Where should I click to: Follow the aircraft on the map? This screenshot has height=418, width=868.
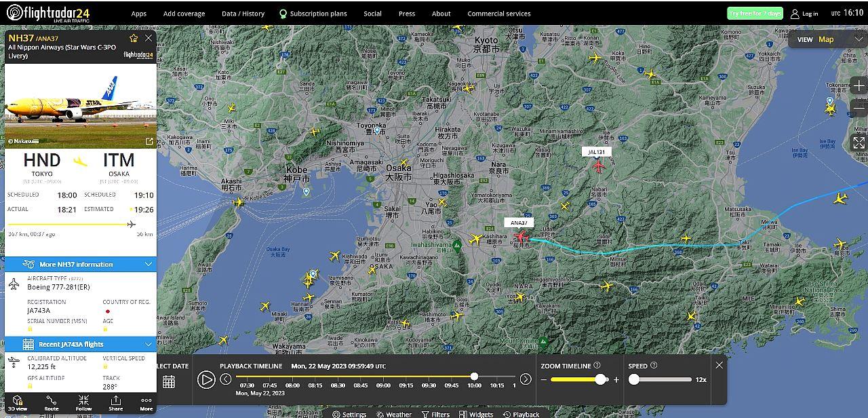[x=83, y=403]
